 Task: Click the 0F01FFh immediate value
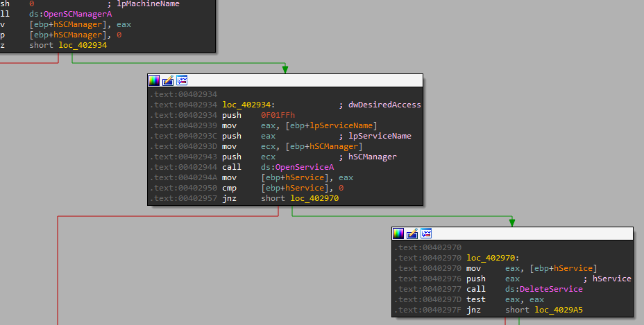278,115
